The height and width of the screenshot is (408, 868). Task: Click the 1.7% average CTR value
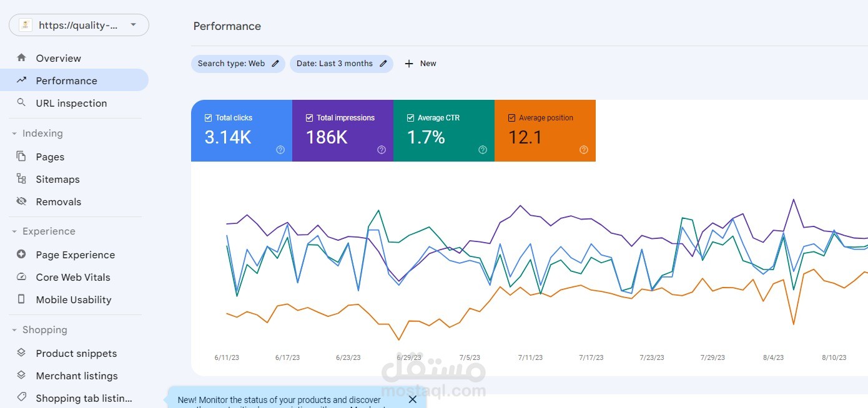pyautogui.click(x=426, y=137)
